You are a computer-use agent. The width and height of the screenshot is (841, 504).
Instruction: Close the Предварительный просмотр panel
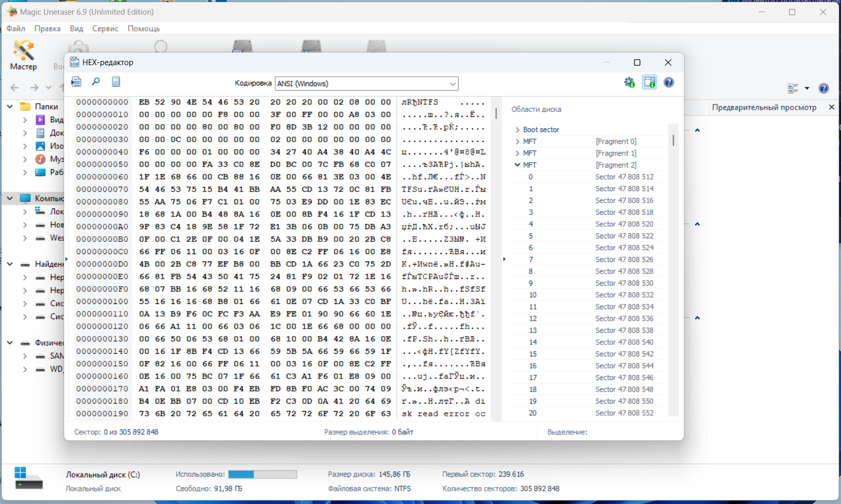coord(832,107)
